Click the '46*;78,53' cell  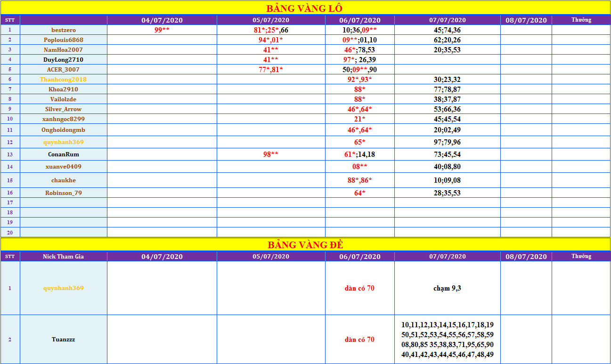360,50
